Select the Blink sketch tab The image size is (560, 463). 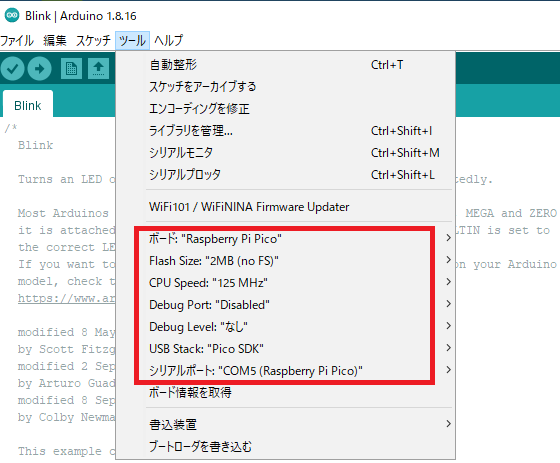pyautogui.click(x=28, y=105)
